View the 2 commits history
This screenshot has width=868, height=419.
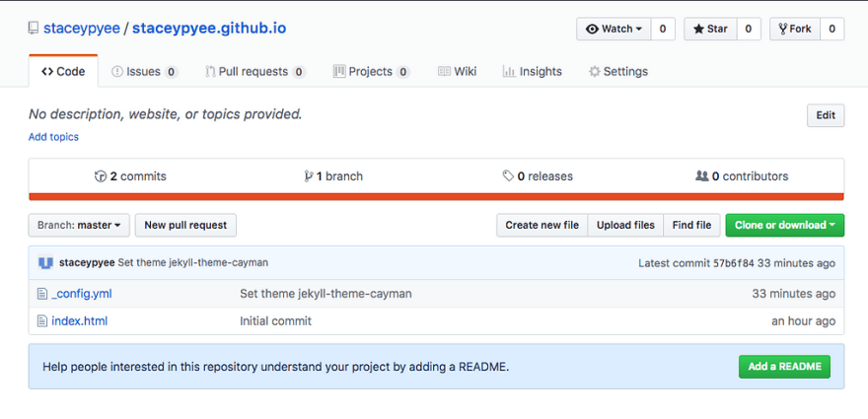coord(130,176)
